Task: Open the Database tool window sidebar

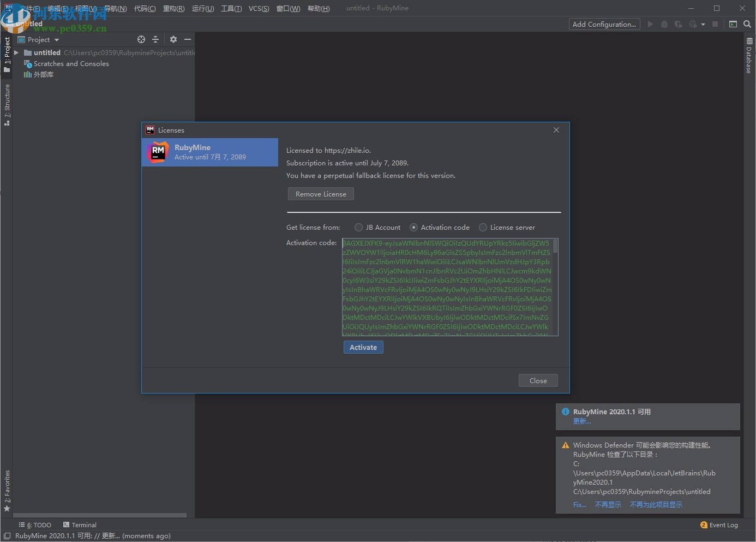Action: coord(749,56)
